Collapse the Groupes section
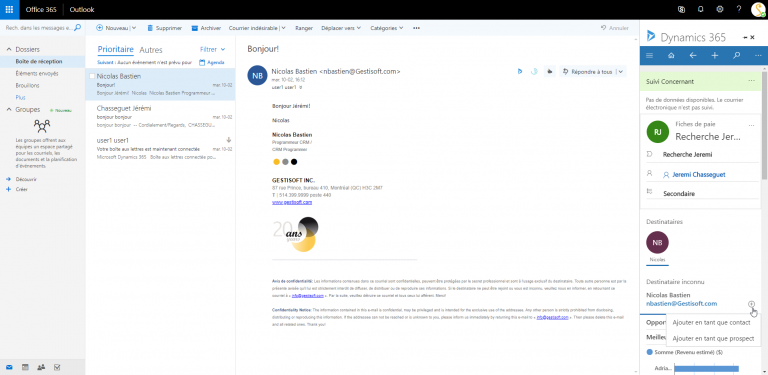 click(8, 110)
